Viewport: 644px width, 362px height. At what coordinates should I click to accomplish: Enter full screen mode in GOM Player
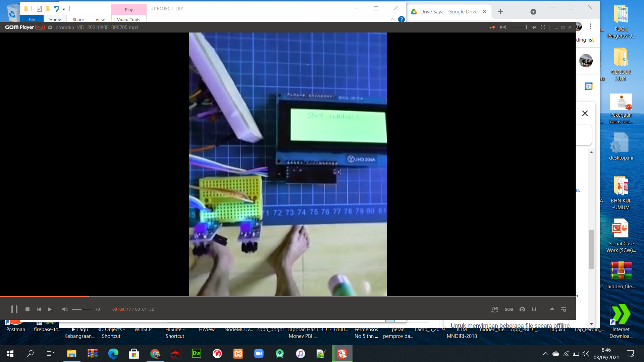click(543, 27)
